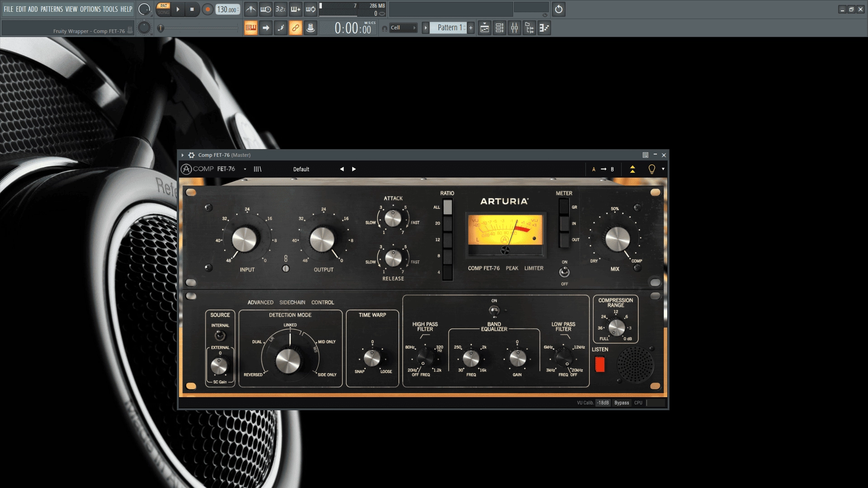868x488 pixels.
Task: Click the tempo field showing 130.000
Action: [x=227, y=9]
